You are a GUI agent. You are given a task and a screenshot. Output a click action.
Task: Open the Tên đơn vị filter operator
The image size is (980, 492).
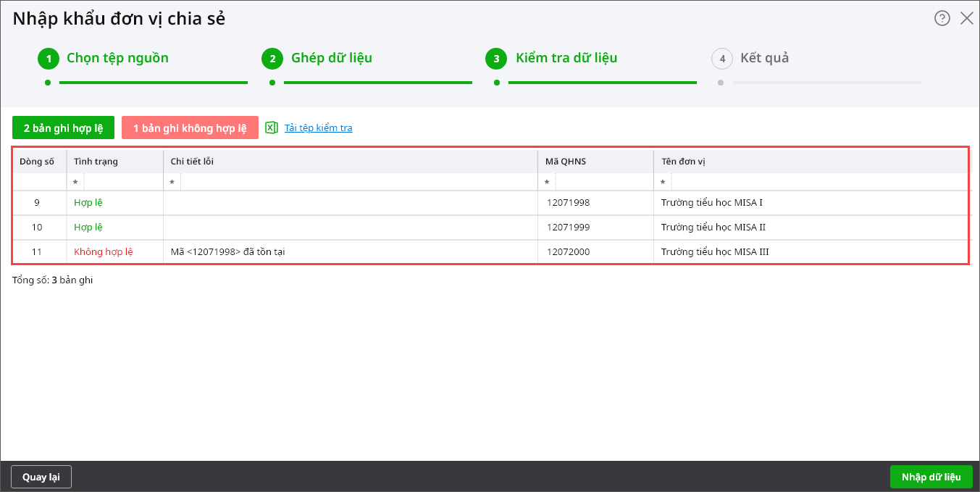[x=663, y=183]
